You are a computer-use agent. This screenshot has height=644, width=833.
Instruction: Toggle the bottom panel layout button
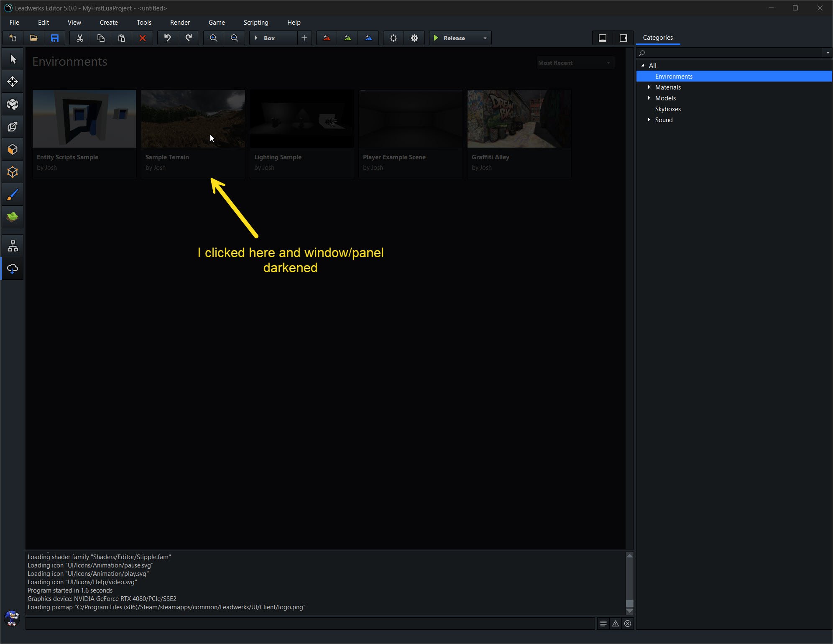[x=603, y=38]
